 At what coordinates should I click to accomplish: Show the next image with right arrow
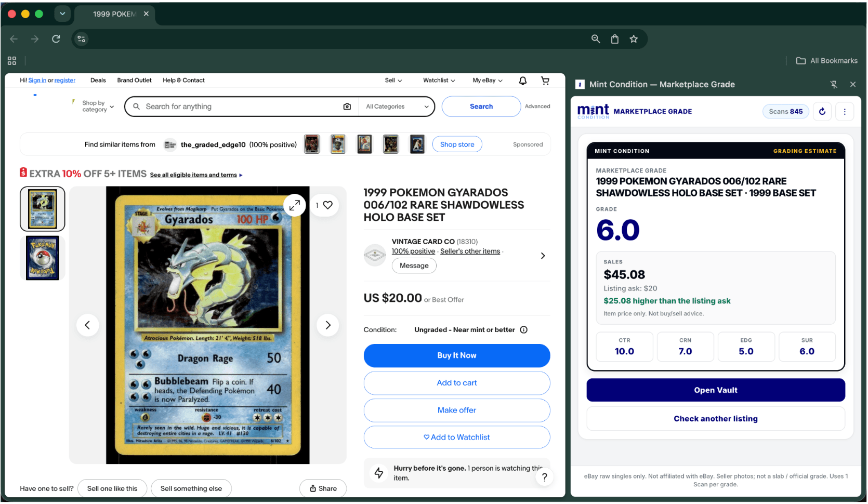[x=328, y=325]
